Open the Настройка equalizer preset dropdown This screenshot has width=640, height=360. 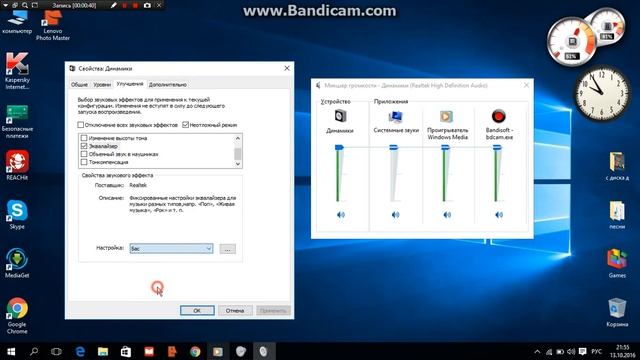[171, 248]
